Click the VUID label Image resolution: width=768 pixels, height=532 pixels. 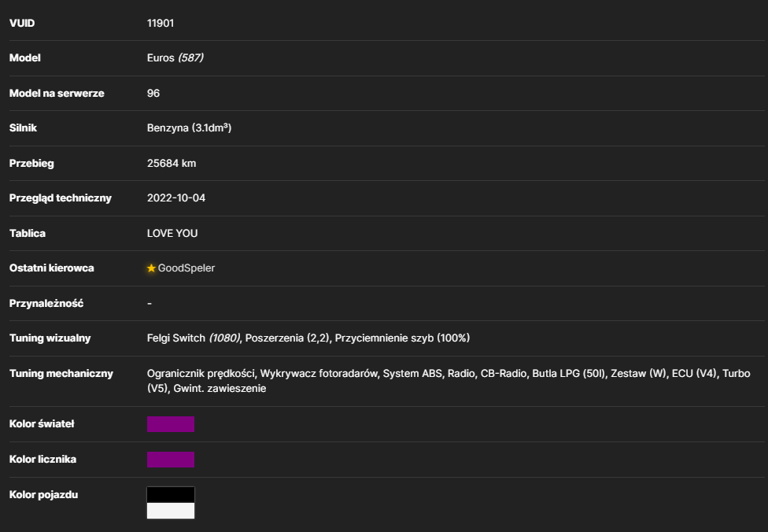pyautogui.click(x=22, y=23)
